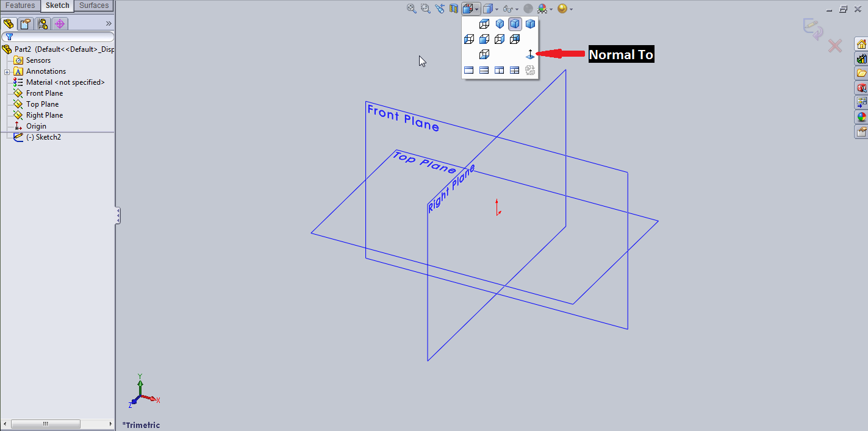Screen dimensions: 868x431
Task: Open SolidWorks Resources home icon in task pane
Action: [x=860, y=45]
